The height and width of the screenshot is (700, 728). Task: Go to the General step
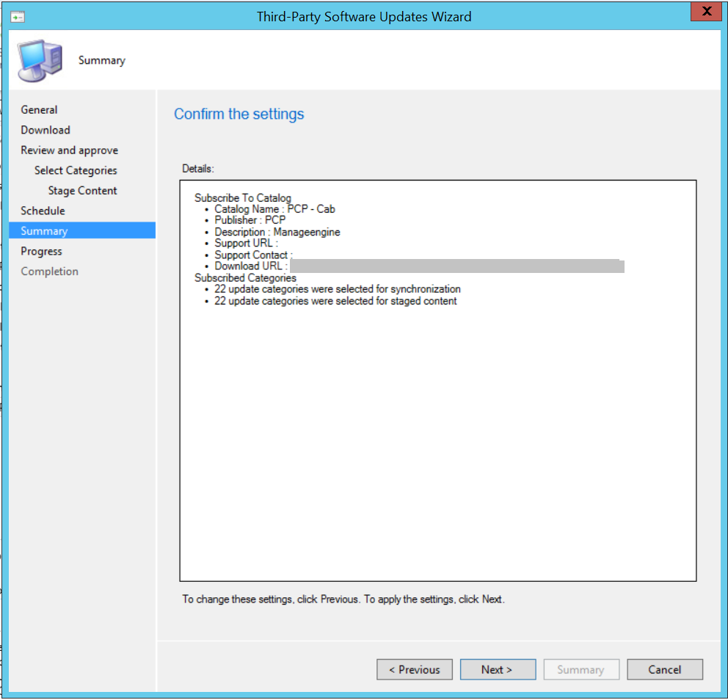point(39,109)
